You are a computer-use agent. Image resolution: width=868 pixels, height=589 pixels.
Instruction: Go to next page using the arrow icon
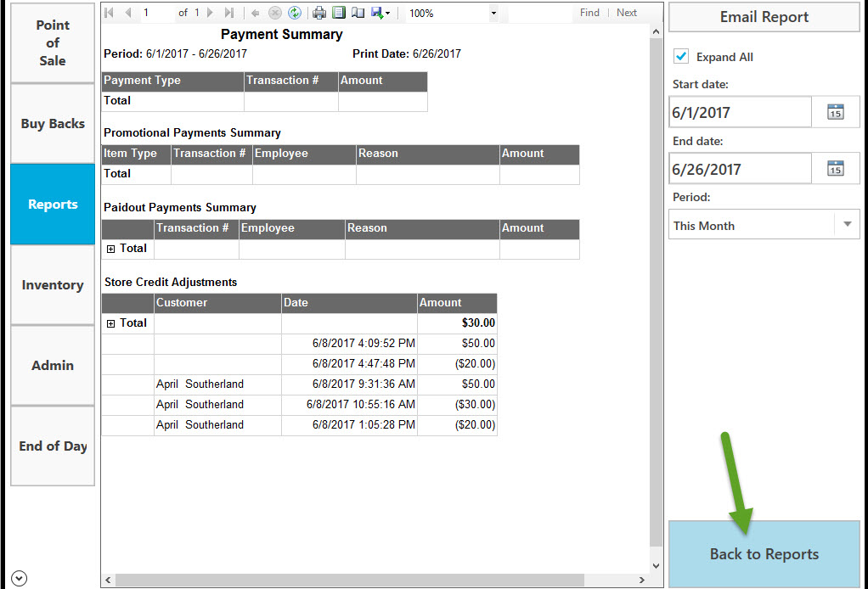[x=210, y=12]
